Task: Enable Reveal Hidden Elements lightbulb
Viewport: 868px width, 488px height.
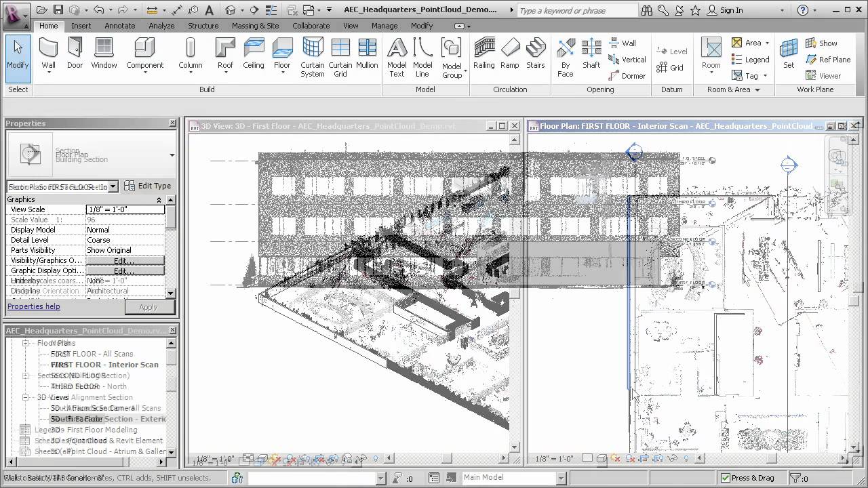Action: [376, 458]
